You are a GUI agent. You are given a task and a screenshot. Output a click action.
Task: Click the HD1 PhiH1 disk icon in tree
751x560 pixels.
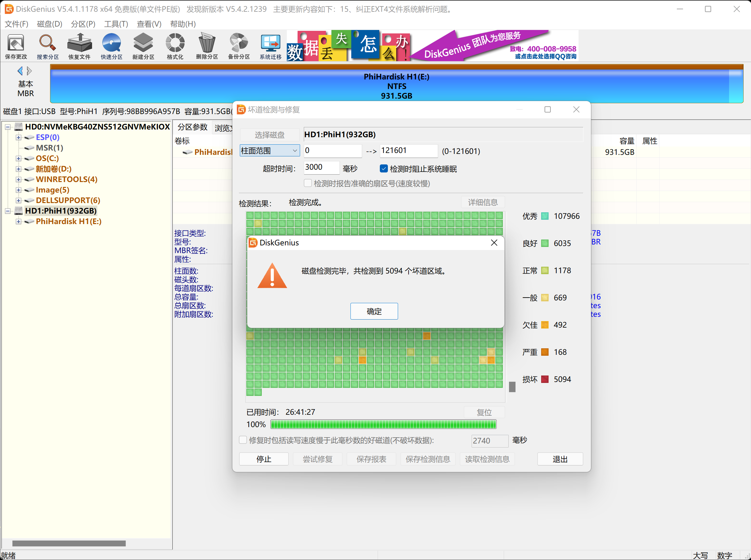point(19,211)
